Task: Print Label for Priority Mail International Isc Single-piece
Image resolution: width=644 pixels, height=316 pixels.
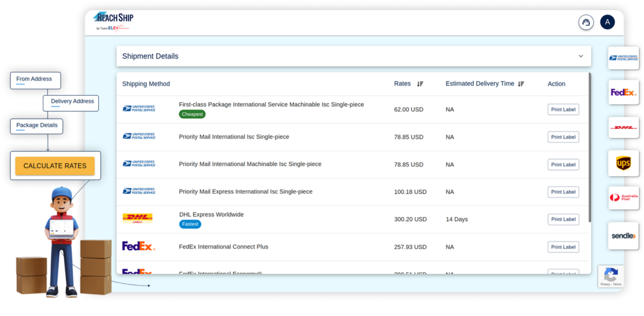Action: 563,137
